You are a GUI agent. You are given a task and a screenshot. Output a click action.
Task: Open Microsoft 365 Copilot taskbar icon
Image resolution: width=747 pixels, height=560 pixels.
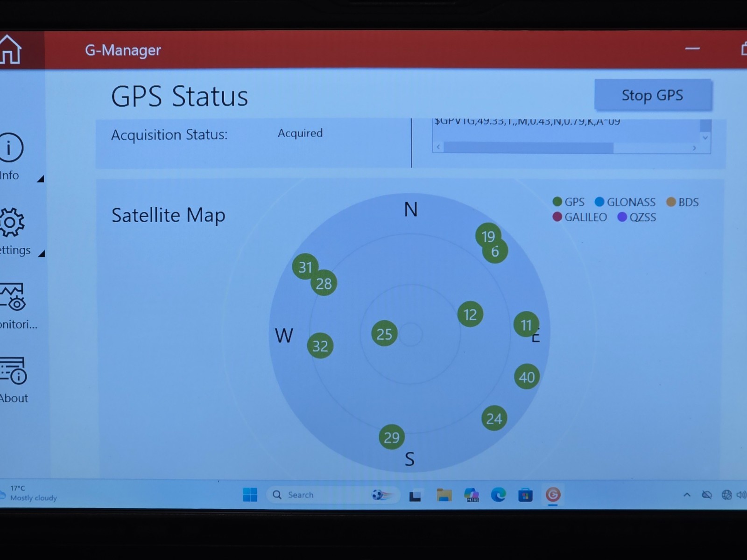pyautogui.click(x=472, y=495)
